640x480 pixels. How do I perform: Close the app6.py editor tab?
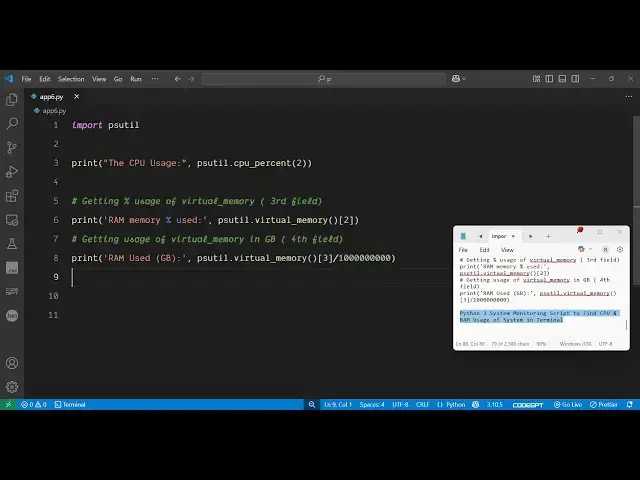76,97
